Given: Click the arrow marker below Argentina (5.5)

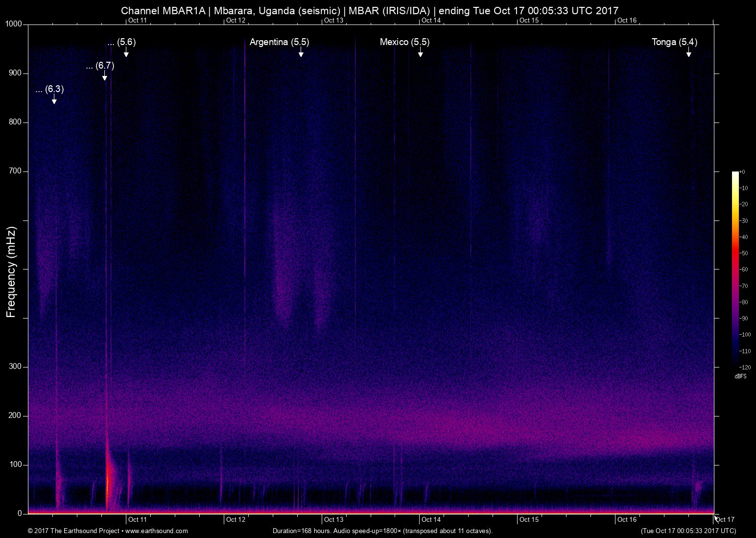Looking at the screenshot, I should coord(301,53).
